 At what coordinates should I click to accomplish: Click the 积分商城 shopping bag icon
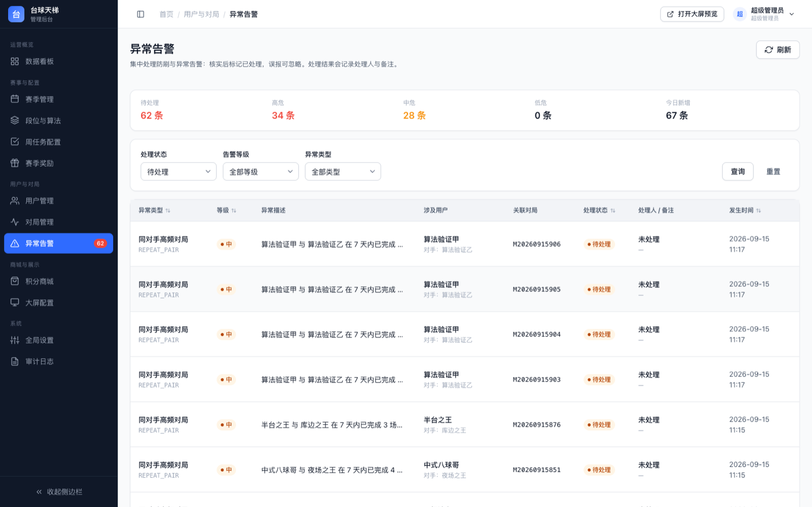click(x=15, y=281)
